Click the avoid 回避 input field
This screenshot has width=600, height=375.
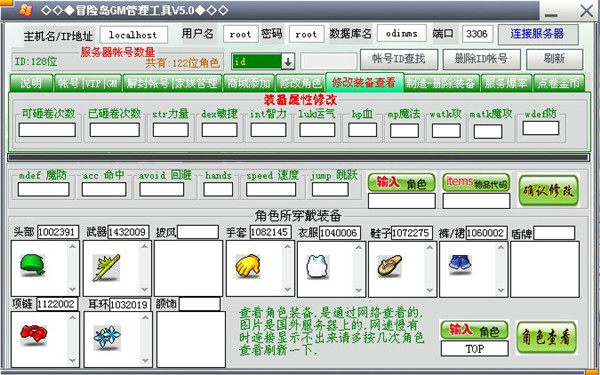coord(161,189)
